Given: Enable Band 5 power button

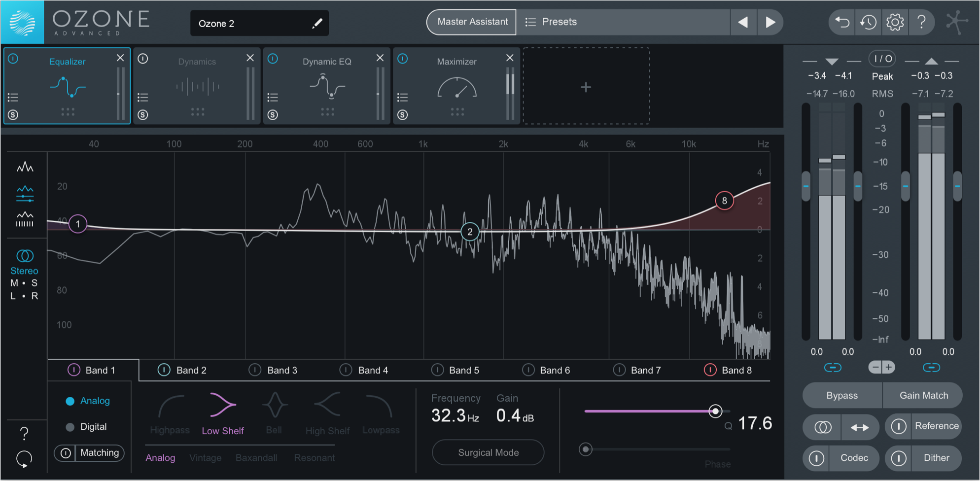Looking at the screenshot, I should point(437,370).
